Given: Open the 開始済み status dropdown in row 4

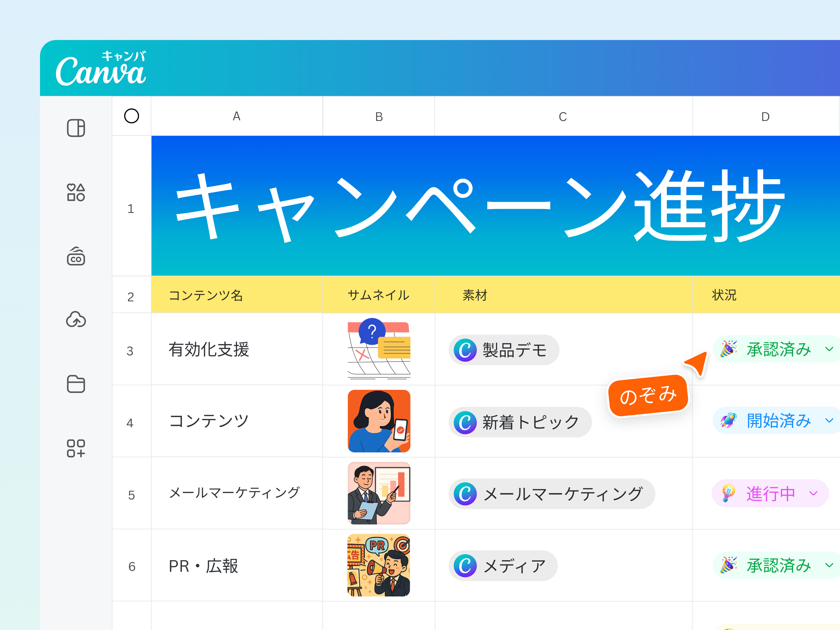Looking at the screenshot, I should click(829, 420).
